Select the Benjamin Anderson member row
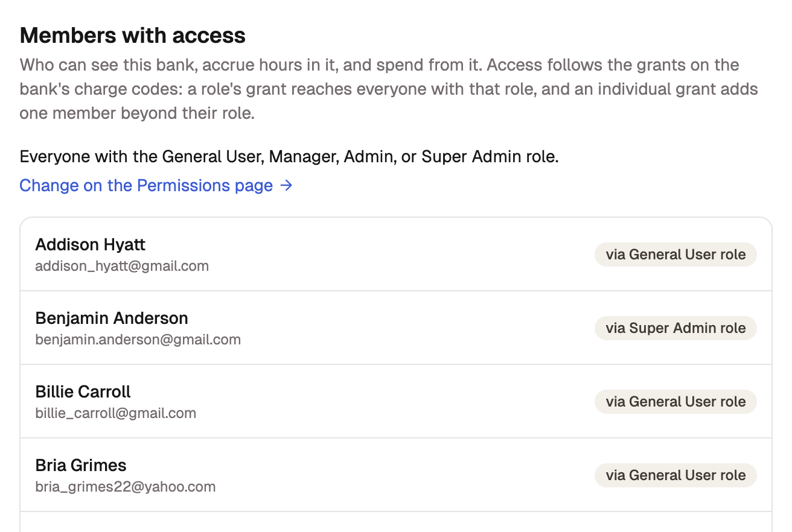This screenshot has width=792, height=532. [x=396, y=328]
